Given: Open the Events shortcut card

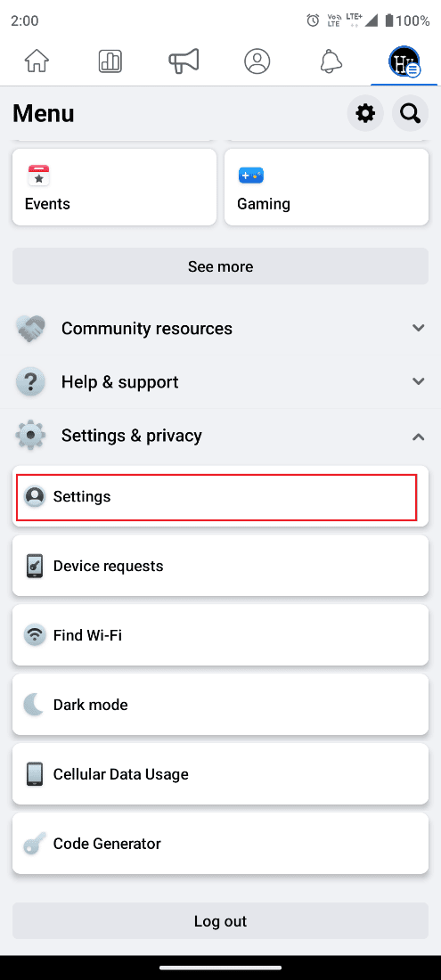Looking at the screenshot, I should (114, 187).
